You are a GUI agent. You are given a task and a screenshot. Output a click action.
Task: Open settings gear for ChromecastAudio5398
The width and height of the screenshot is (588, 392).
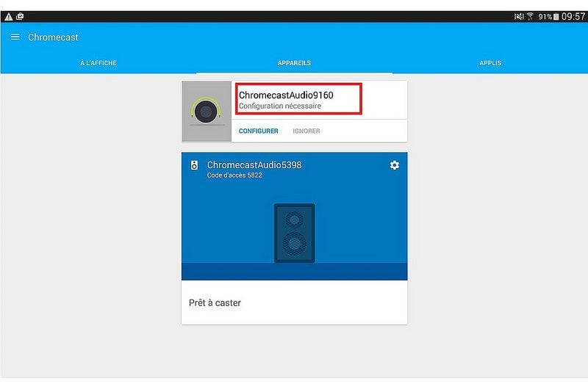pos(394,165)
